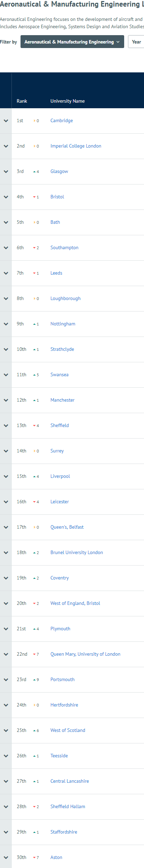Click the chevron beside Aston
Image resolution: width=144 pixels, height=868 pixels.
[6, 858]
